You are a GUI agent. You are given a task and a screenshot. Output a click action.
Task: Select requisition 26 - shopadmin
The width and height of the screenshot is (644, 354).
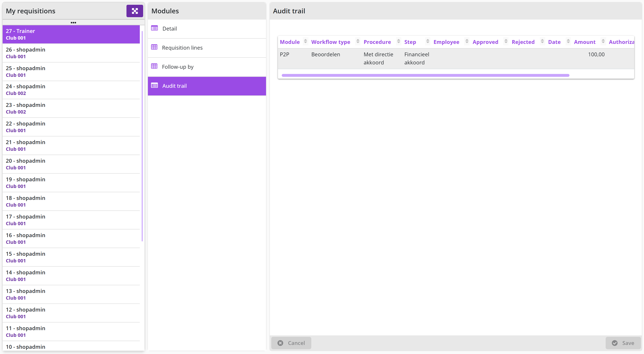click(x=71, y=53)
